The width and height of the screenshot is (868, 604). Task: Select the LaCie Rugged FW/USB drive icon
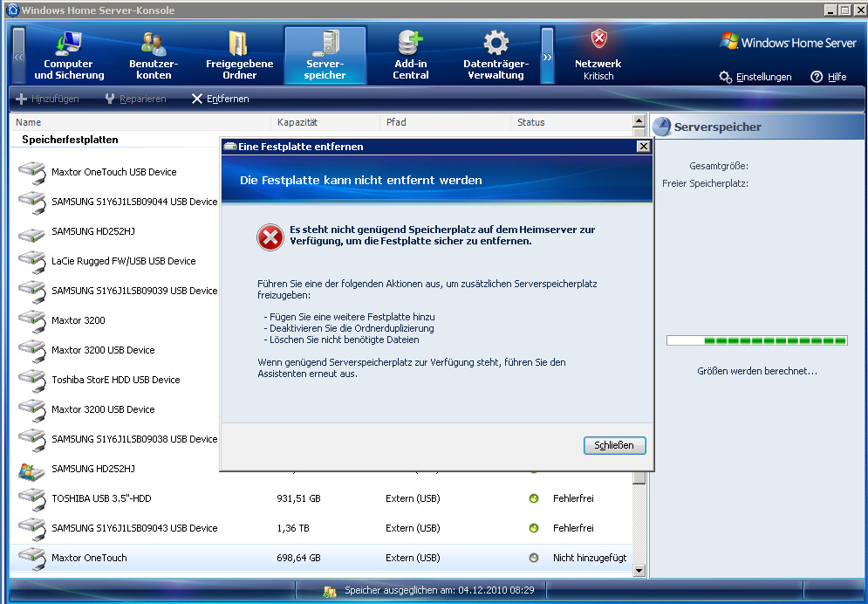coord(32,261)
